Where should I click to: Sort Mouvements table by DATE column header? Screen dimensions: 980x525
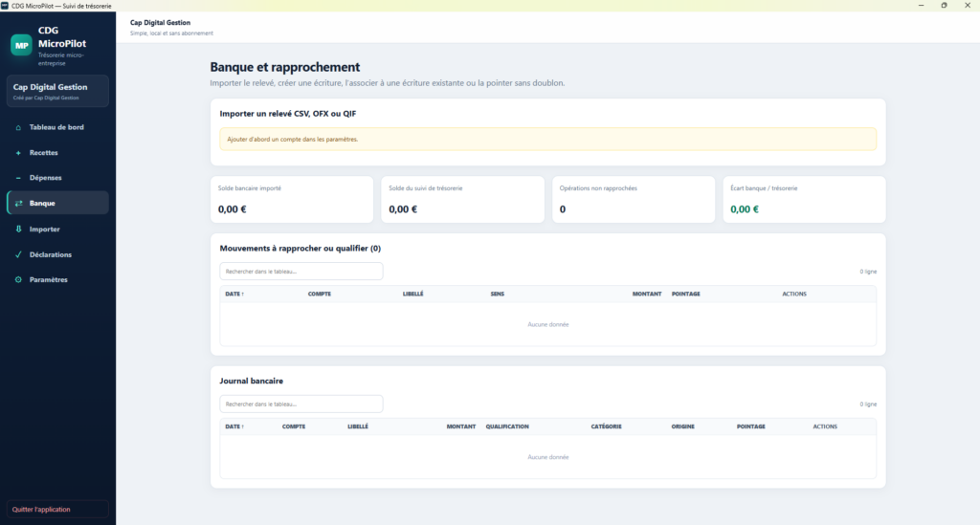pyautogui.click(x=234, y=294)
